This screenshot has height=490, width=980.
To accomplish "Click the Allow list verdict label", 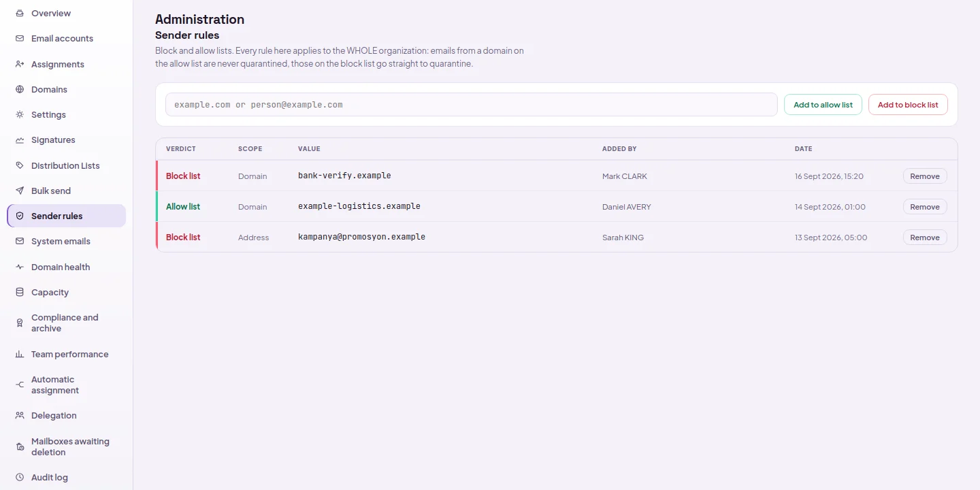I will click(x=183, y=207).
